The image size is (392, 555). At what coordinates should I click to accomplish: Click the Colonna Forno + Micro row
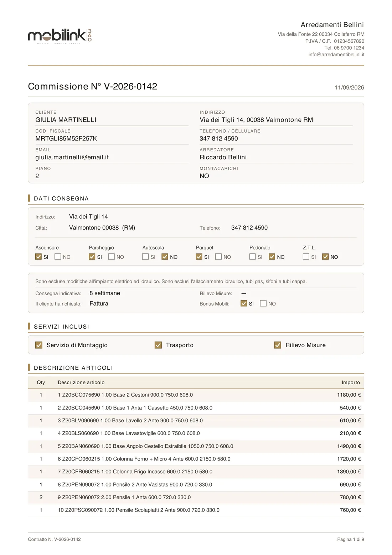coord(196,459)
